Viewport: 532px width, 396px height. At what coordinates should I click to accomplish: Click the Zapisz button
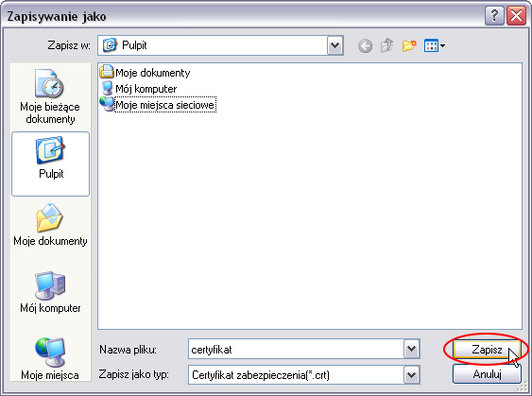[487, 349]
